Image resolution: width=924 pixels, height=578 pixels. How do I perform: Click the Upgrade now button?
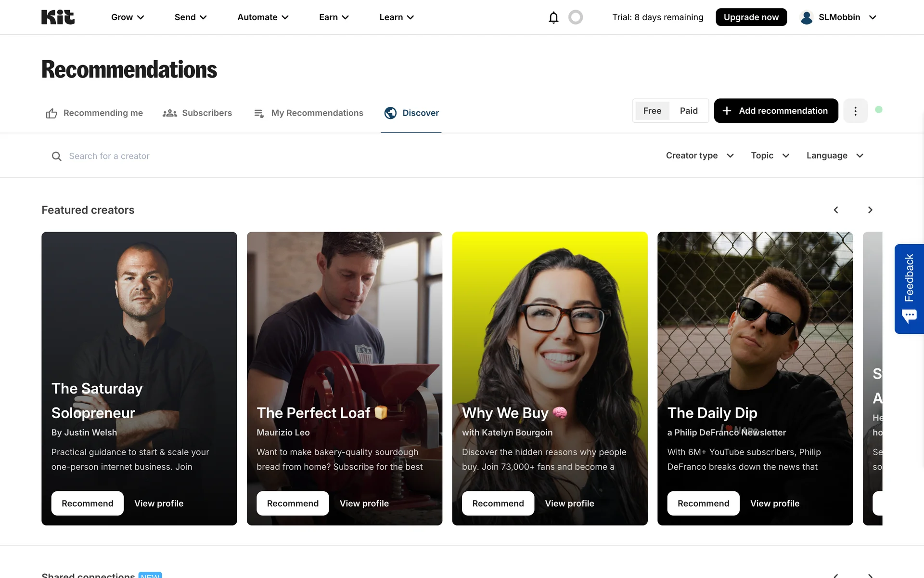pos(751,17)
